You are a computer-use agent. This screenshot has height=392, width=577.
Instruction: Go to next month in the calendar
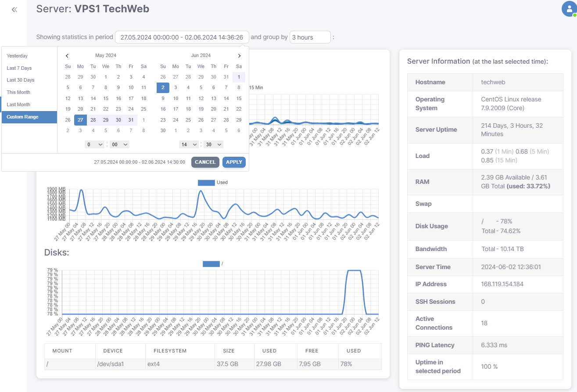coord(239,56)
